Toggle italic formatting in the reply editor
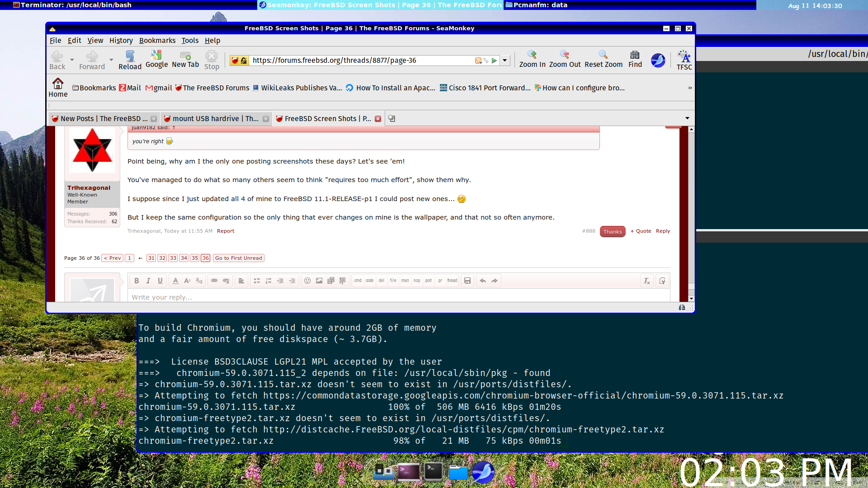Viewport: 868px width, 488px height. point(148,281)
